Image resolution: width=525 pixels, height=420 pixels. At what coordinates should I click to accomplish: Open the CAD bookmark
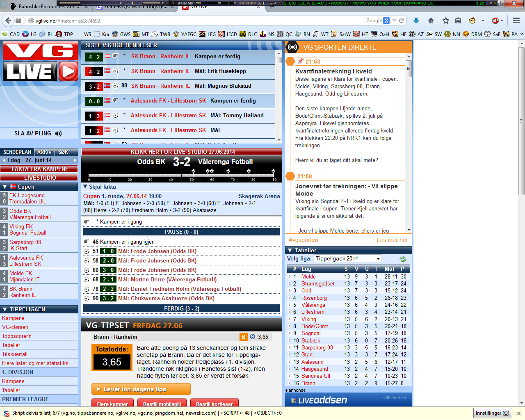tap(11, 34)
